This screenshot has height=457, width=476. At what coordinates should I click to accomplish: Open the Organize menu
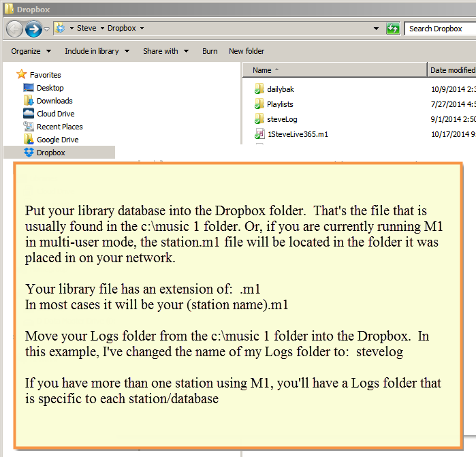click(31, 51)
